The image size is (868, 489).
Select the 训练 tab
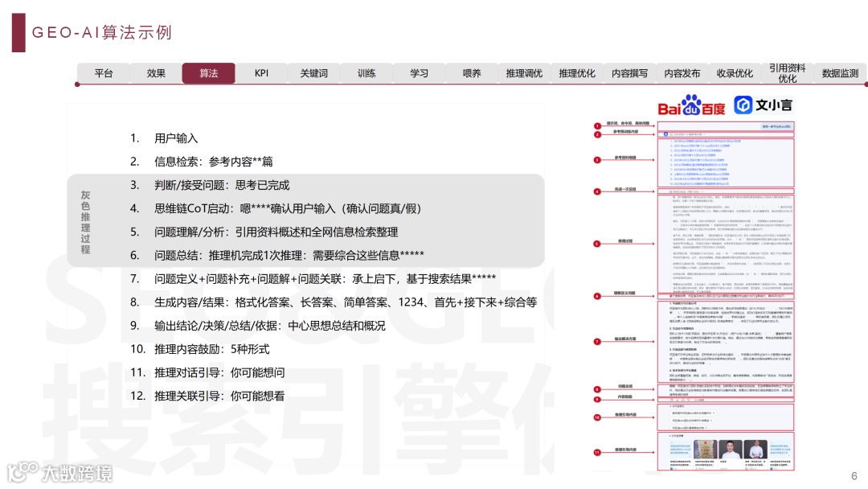(366, 73)
